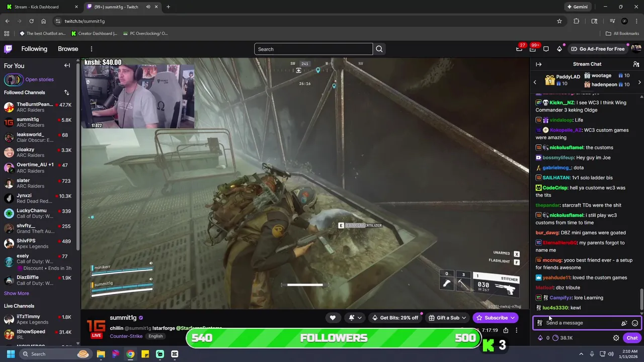Viewport: 644px width, 362px height.
Task: Open Creator Dashboard bookmark
Action: tap(95, 34)
